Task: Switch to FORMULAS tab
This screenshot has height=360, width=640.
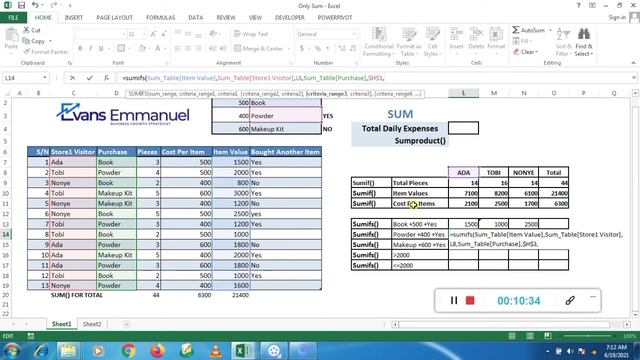Action: [160, 18]
